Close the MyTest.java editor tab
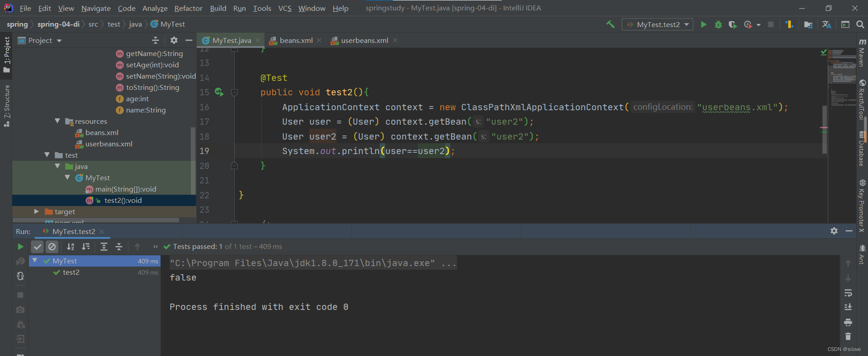Screen dimensions: 868x356 pos(258,40)
